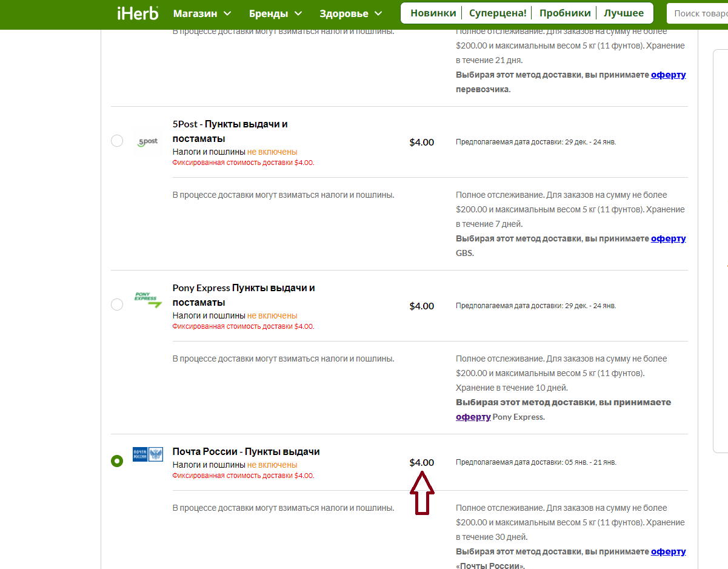The width and height of the screenshot is (728, 569).
Task: Focus the Поиск товаров search field
Action: tap(697, 13)
